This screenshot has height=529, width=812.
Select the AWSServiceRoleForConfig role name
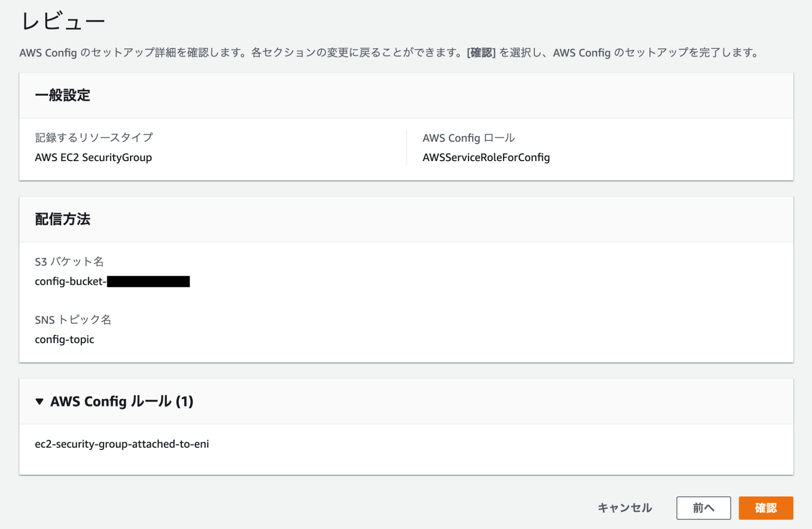486,157
